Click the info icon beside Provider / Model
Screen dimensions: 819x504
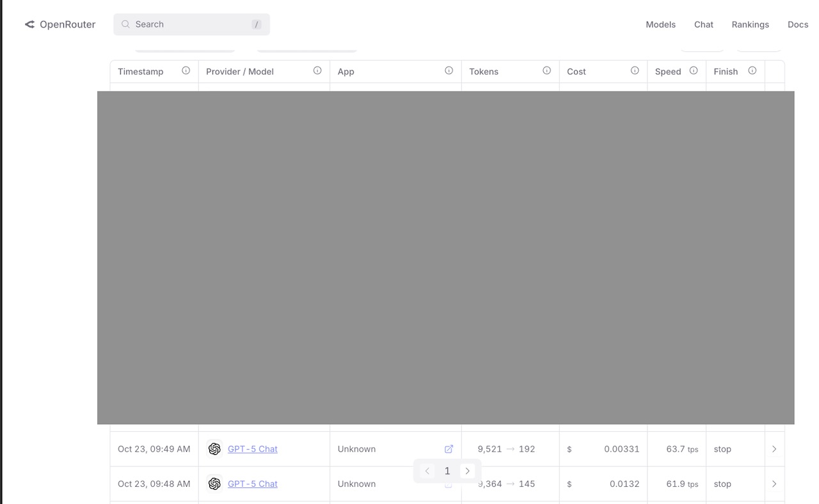point(317,70)
